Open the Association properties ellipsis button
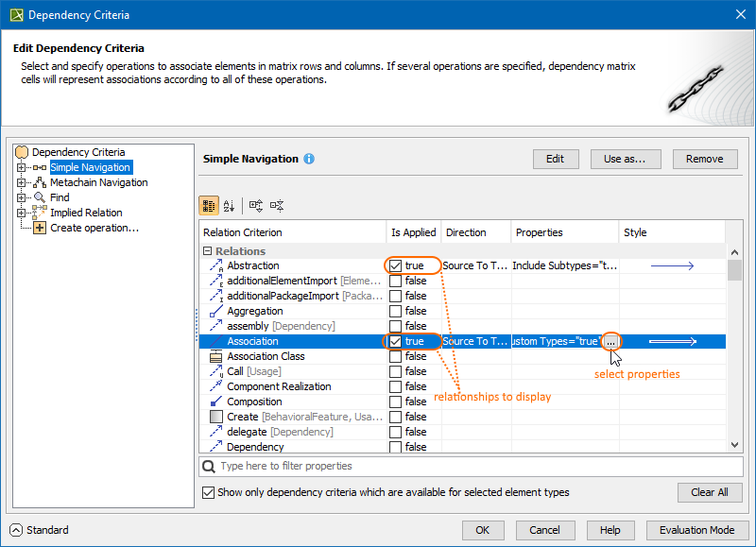This screenshot has height=547, width=756. 611,341
